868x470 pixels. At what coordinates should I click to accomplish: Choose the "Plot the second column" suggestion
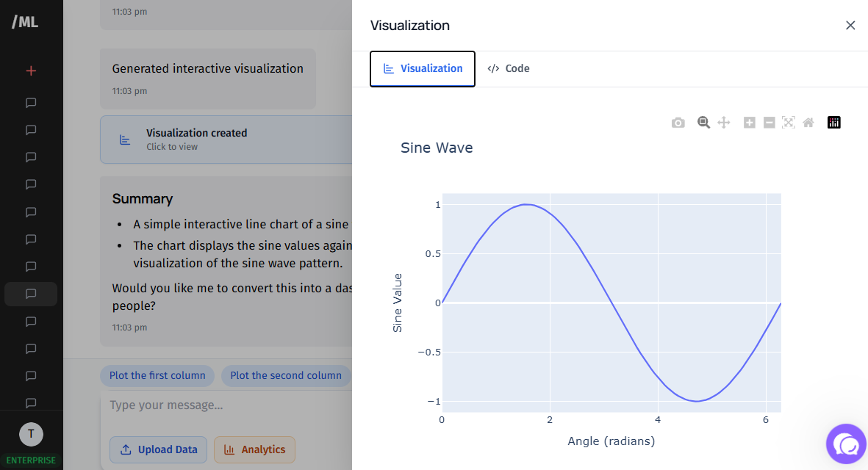(286, 376)
